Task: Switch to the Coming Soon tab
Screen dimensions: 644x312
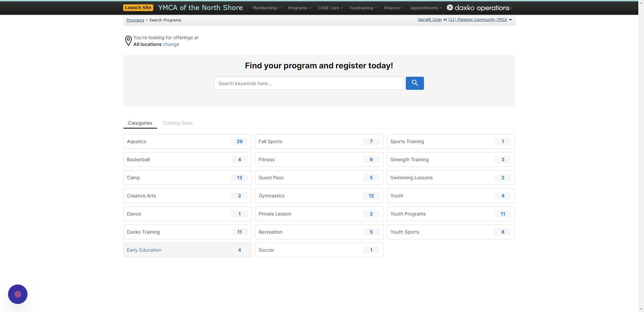Action: tap(178, 123)
